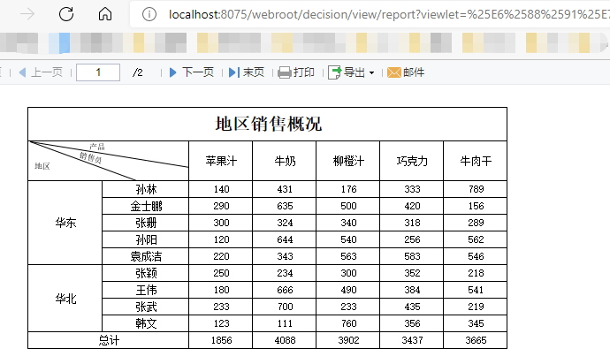
Task: Click salesperson 王伟 cell
Action: [x=146, y=290]
